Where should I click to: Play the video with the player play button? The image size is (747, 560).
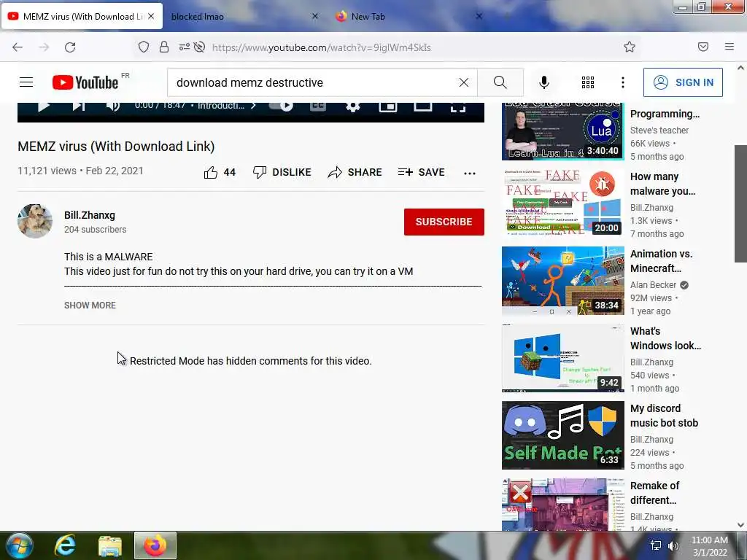pos(43,106)
